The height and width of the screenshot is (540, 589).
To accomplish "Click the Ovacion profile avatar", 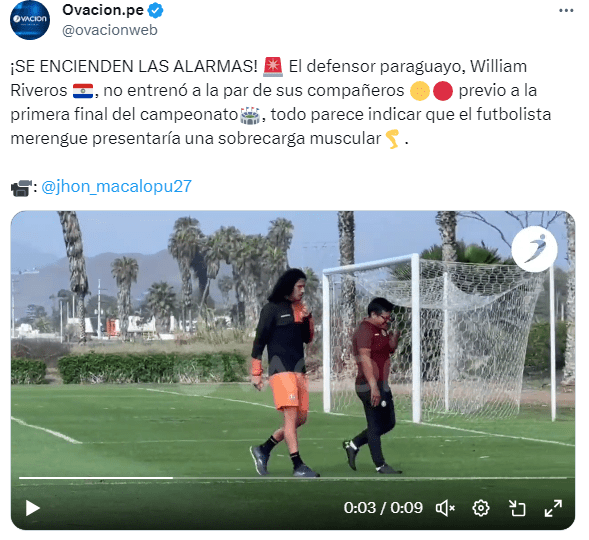I will tap(30, 20).
